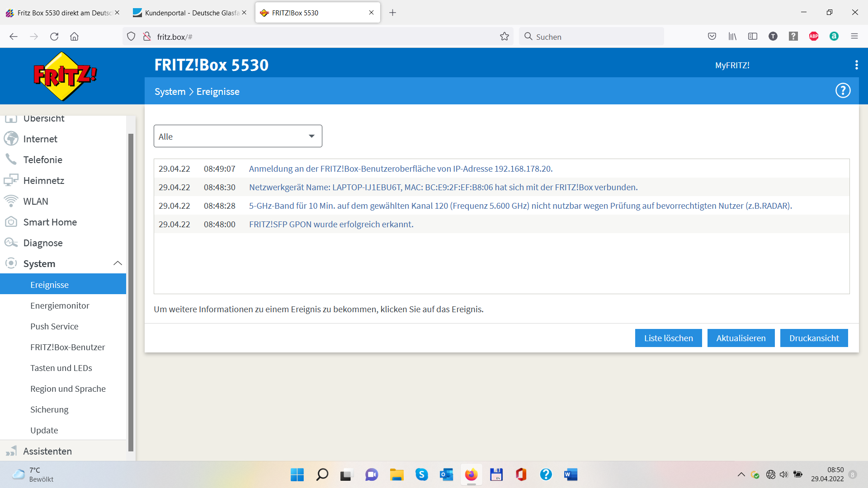Open browser home page

[75, 37]
